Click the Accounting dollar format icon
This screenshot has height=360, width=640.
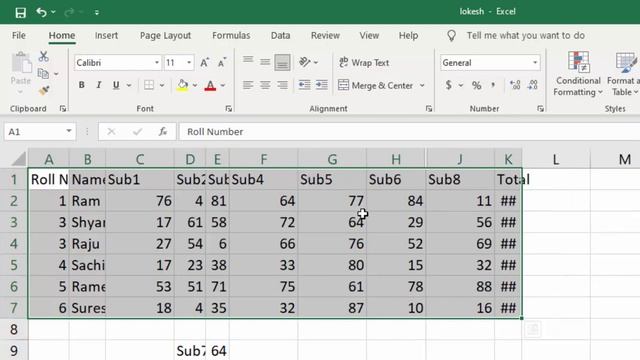449,85
